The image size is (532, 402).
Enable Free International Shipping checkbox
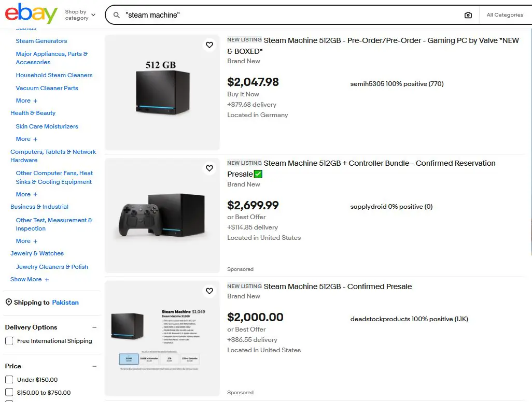9,341
